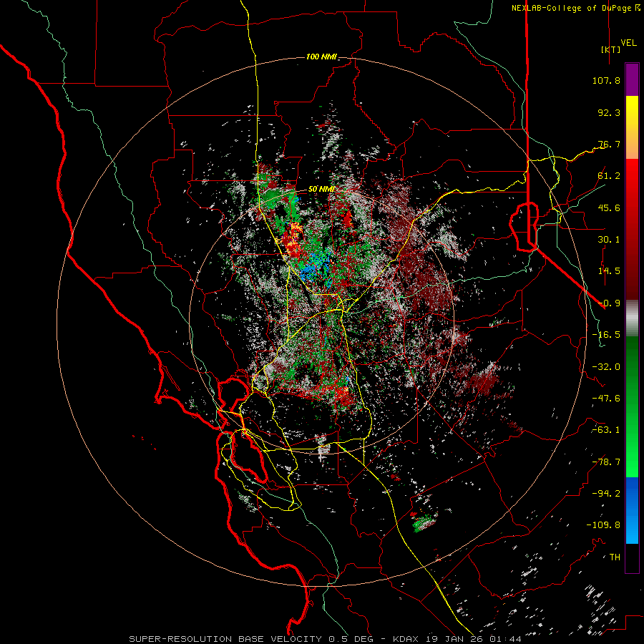Click the 45.6 velocity scale value
The width and height of the screenshot is (644, 644).
coord(609,208)
